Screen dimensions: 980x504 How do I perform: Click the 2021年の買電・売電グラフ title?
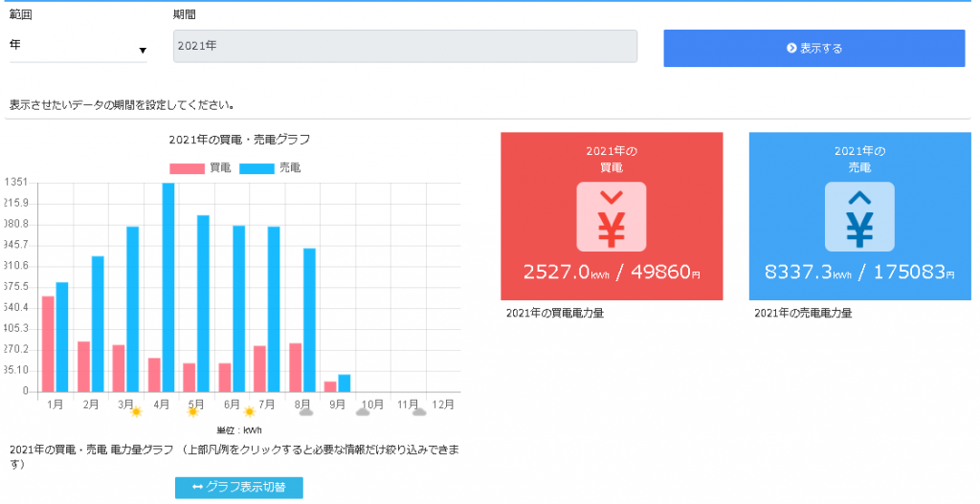pyautogui.click(x=239, y=140)
